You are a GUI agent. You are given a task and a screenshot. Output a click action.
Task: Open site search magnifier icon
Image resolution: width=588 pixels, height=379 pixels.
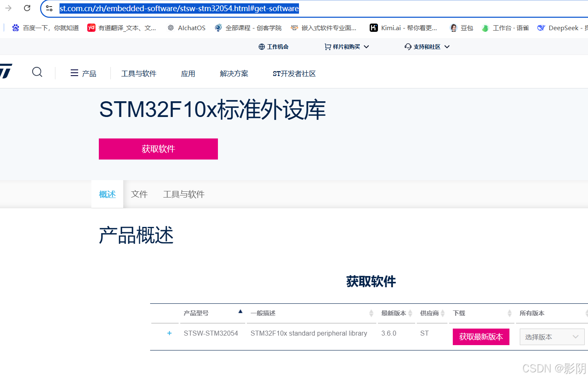[37, 72]
